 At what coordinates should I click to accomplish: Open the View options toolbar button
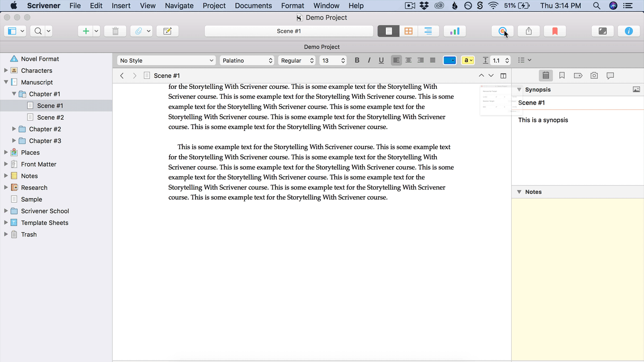[15, 31]
